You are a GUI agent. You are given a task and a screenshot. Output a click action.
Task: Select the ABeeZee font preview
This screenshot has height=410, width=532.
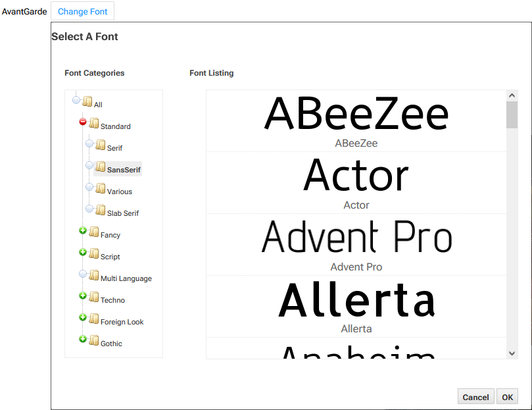coord(356,118)
